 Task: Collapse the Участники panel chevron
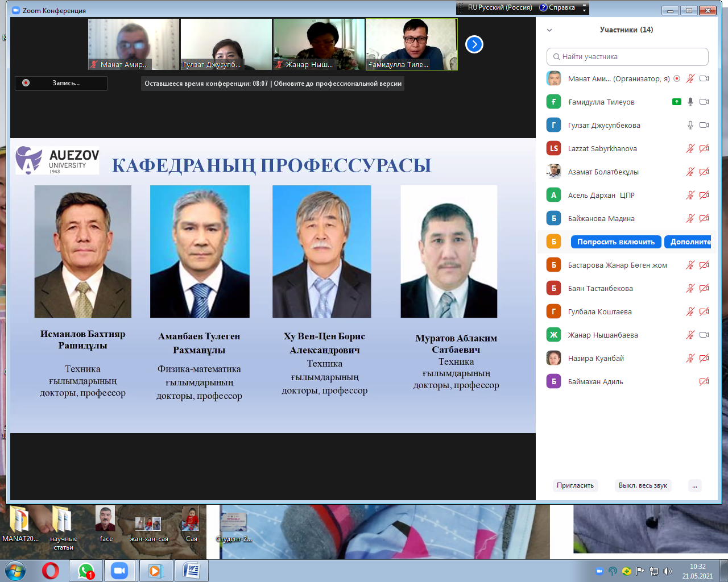click(549, 30)
